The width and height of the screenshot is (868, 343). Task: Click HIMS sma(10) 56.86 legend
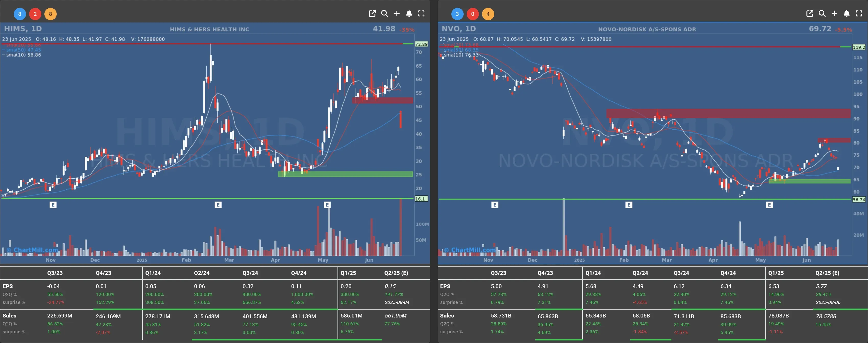coord(21,55)
